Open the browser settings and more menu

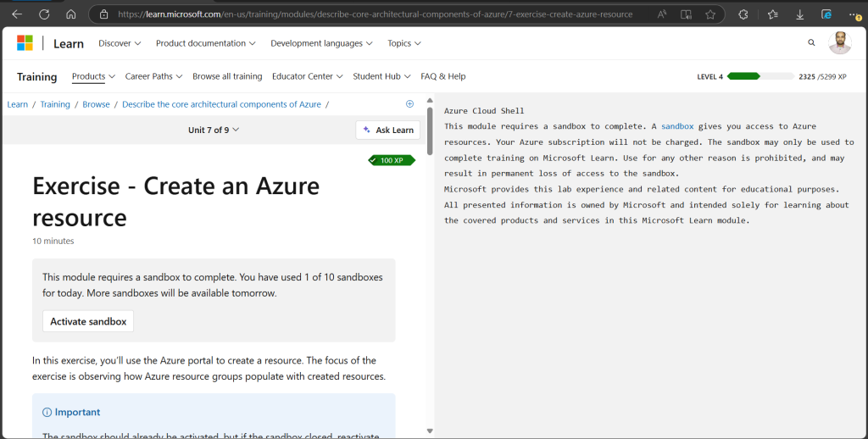pyautogui.click(x=854, y=15)
